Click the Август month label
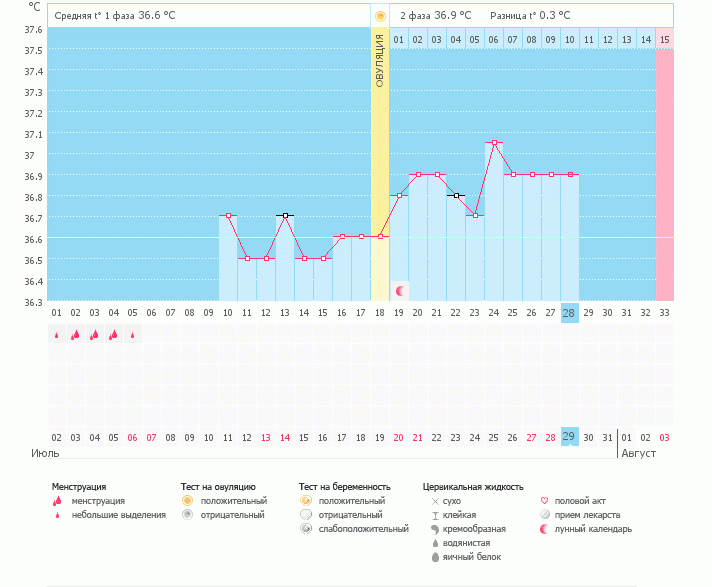712x587 pixels. 638,453
